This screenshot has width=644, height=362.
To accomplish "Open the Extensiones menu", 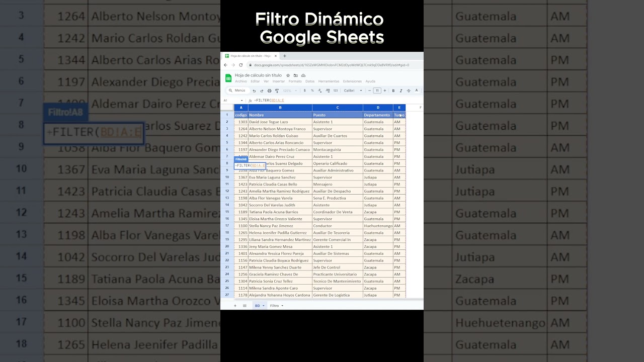I will (x=352, y=81).
